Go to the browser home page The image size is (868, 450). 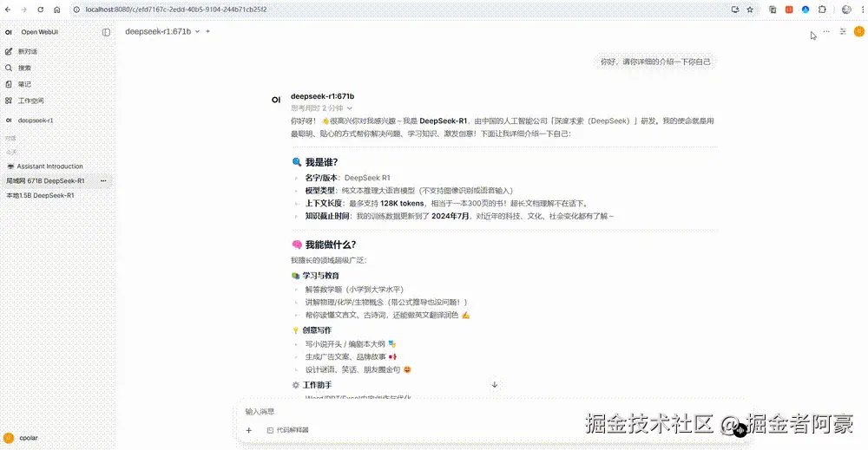(x=57, y=10)
